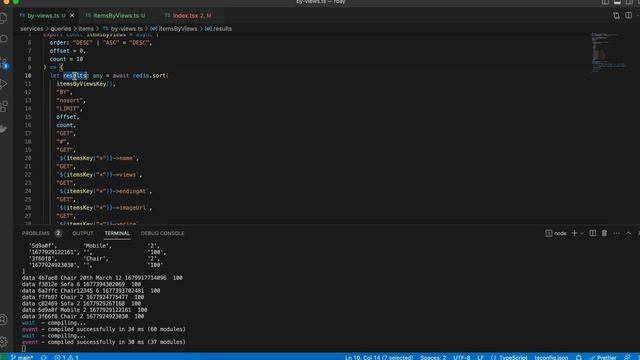Screen dimensions: 640x360
Task: Open the Debug Console panel tab
Action: (x=162, y=233)
